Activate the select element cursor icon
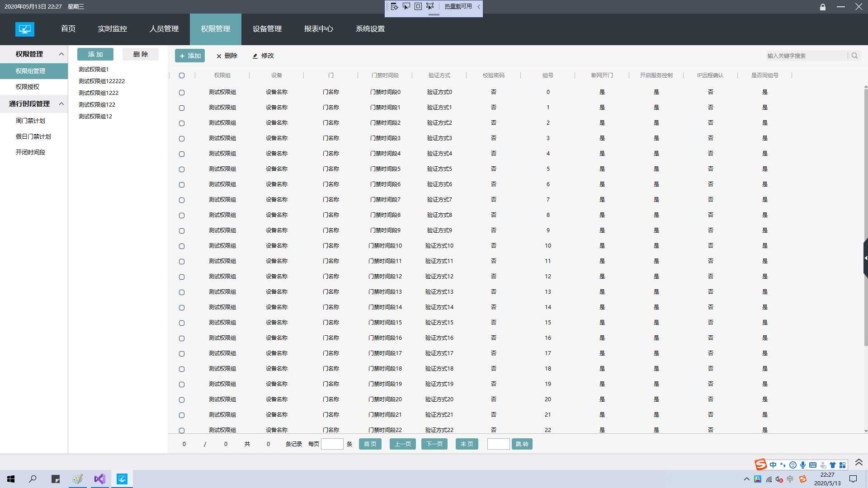This screenshot has width=868, height=488. [406, 6]
